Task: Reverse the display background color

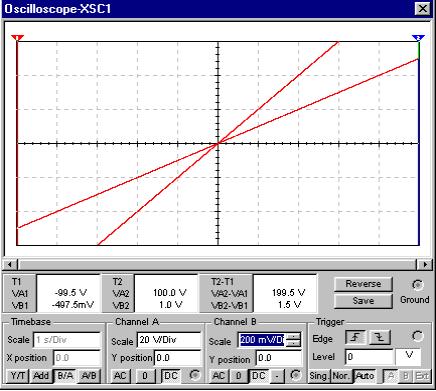Action: coord(363,284)
